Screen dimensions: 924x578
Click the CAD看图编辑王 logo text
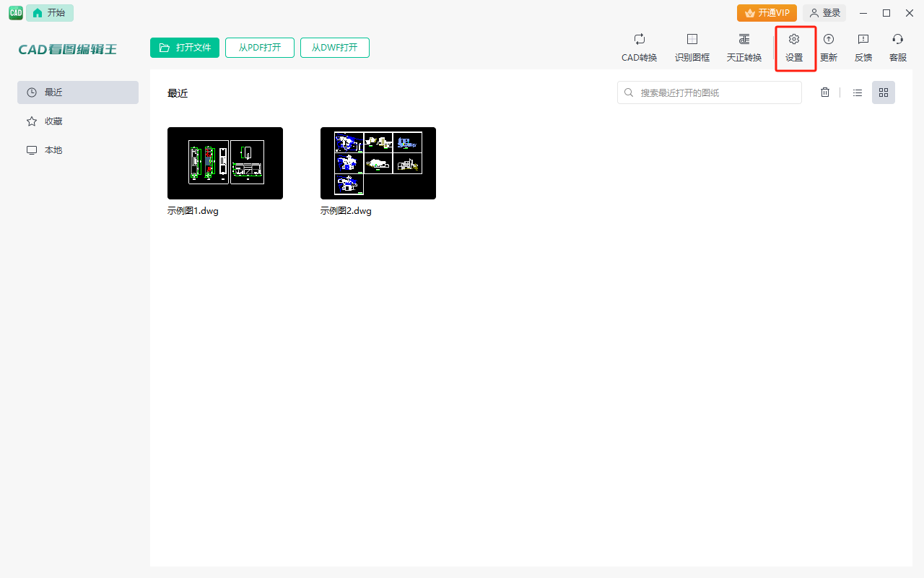coord(68,49)
